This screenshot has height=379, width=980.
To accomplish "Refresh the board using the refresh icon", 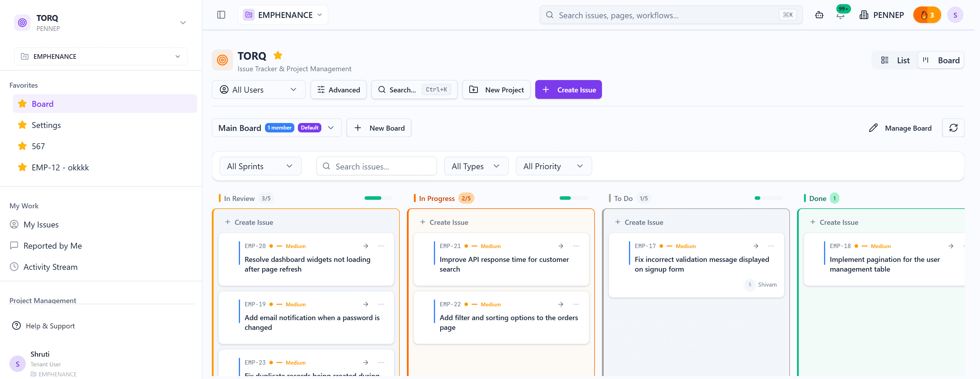I will click(x=953, y=128).
